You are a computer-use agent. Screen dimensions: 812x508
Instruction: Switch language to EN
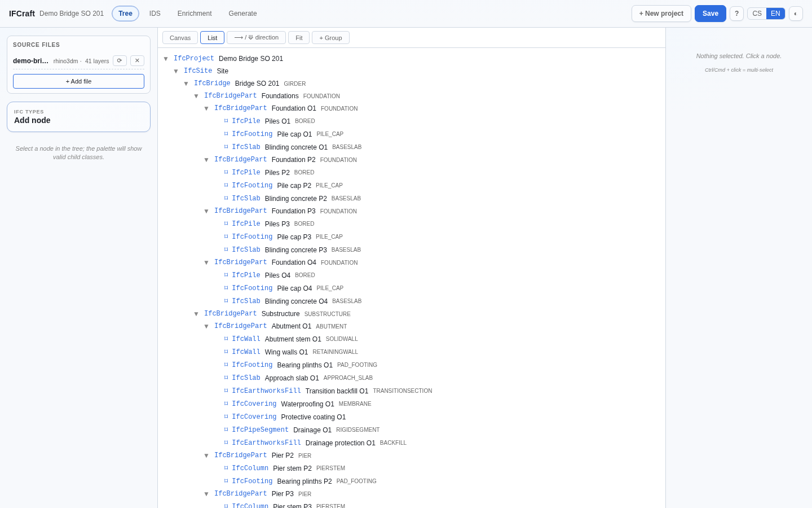[775, 14]
